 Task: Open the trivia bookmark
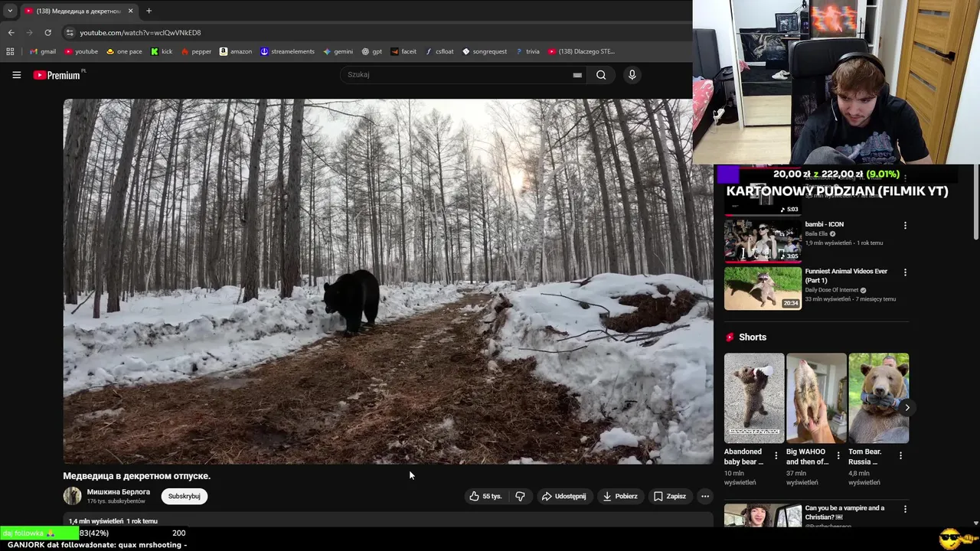point(528,51)
